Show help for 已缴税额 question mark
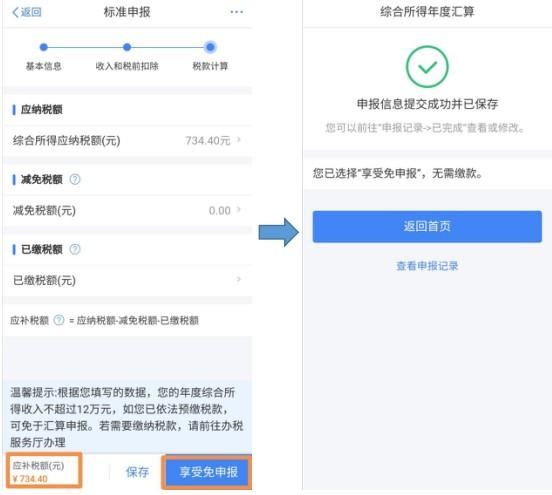The width and height of the screenshot is (552, 495). [75, 249]
